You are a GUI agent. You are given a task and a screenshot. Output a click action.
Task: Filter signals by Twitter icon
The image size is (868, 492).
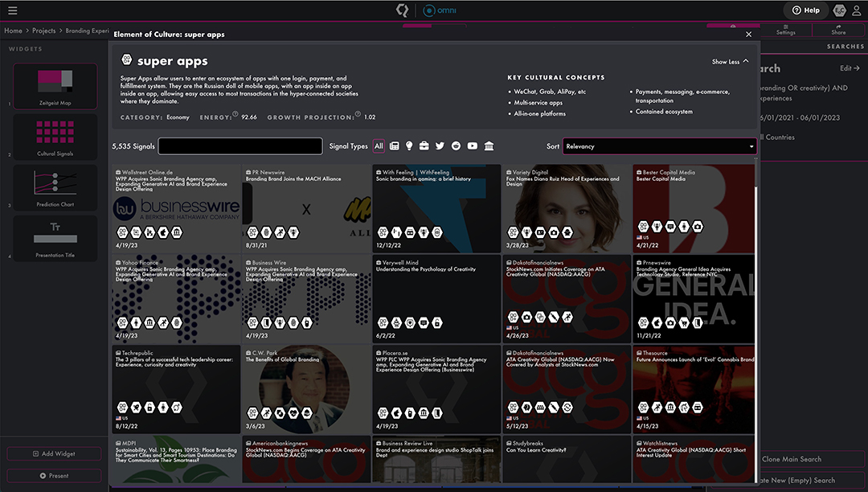click(x=440, y=146)
